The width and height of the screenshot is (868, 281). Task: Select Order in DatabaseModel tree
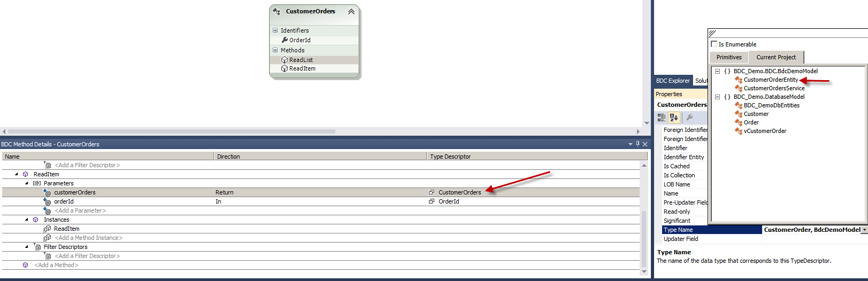coord(751,122)
